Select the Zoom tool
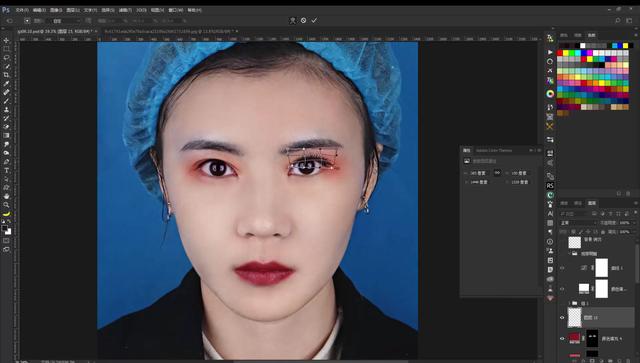This screenshot has width=640, height=363. [6, 205]
